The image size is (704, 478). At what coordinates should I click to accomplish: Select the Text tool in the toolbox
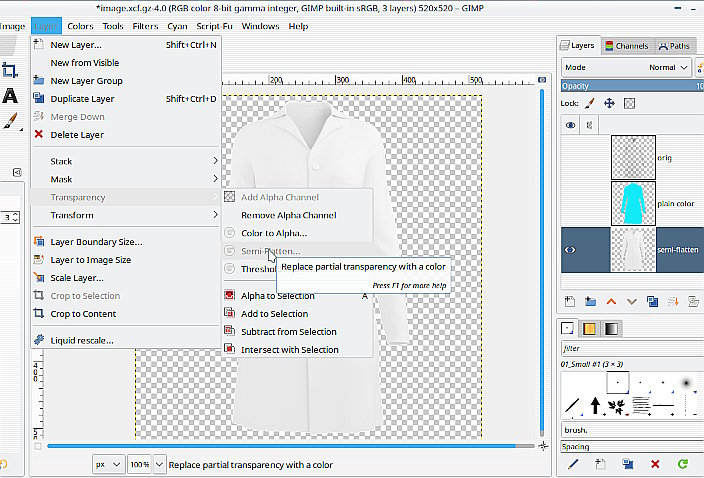coord(10,96)
